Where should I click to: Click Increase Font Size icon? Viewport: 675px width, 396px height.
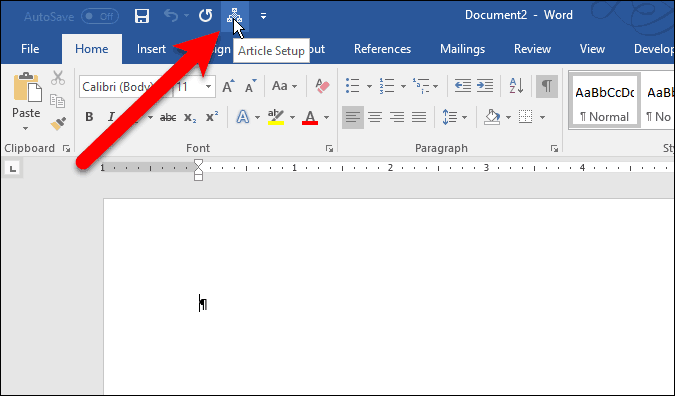point(228,86)
